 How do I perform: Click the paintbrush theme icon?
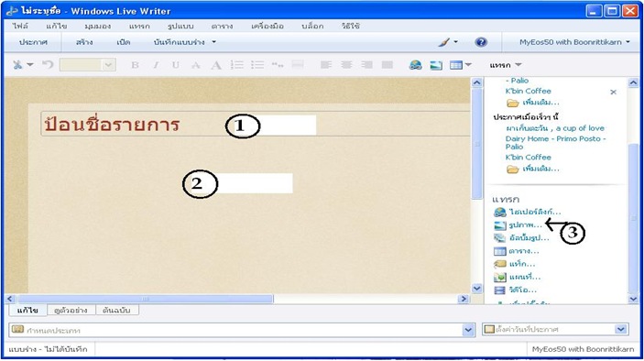[444, 42]
